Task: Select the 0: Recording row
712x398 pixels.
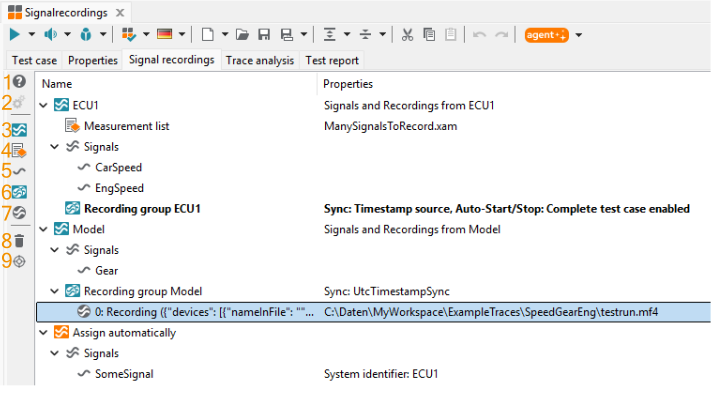Action: [373, 312]
